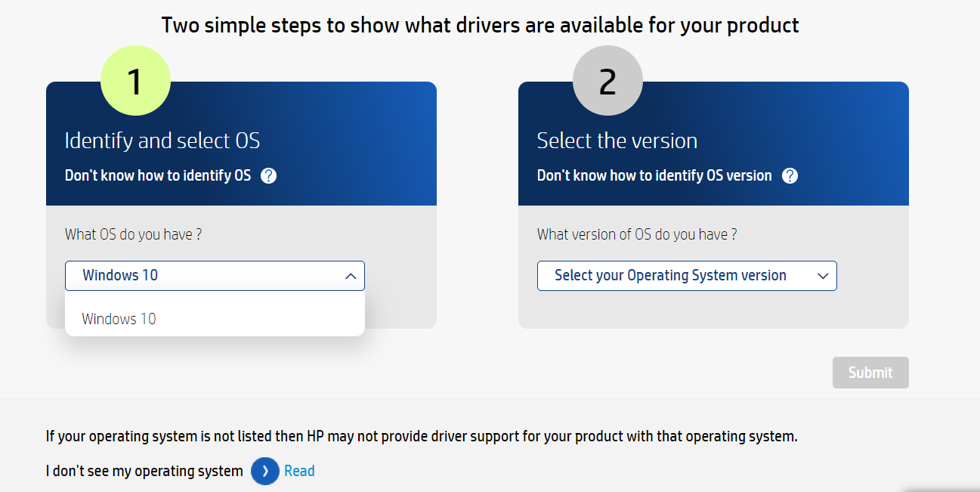Click the "Select the version" heading
Image resolution: width=980 pixels, height=492 pixels.
coord(617,141)
